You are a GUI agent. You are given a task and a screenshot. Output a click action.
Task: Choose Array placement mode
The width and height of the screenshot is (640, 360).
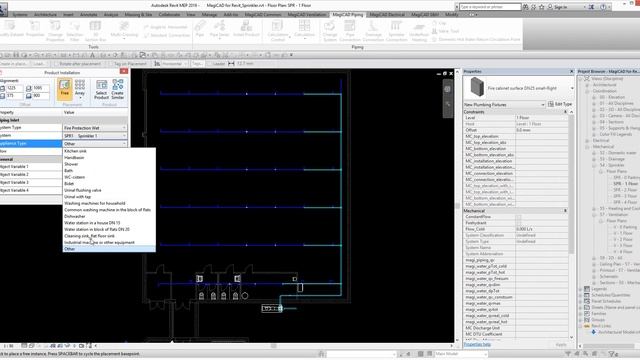pyautogui.click(x=80, y=89)
